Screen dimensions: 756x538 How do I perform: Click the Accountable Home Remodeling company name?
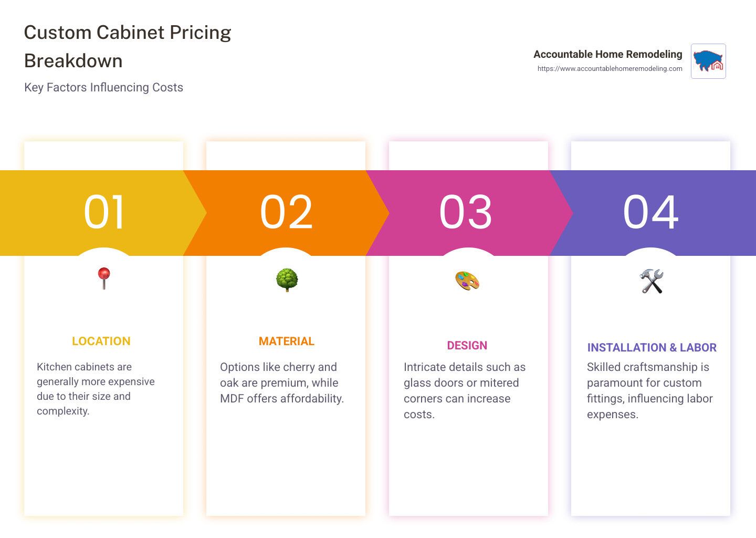[607, 54]
